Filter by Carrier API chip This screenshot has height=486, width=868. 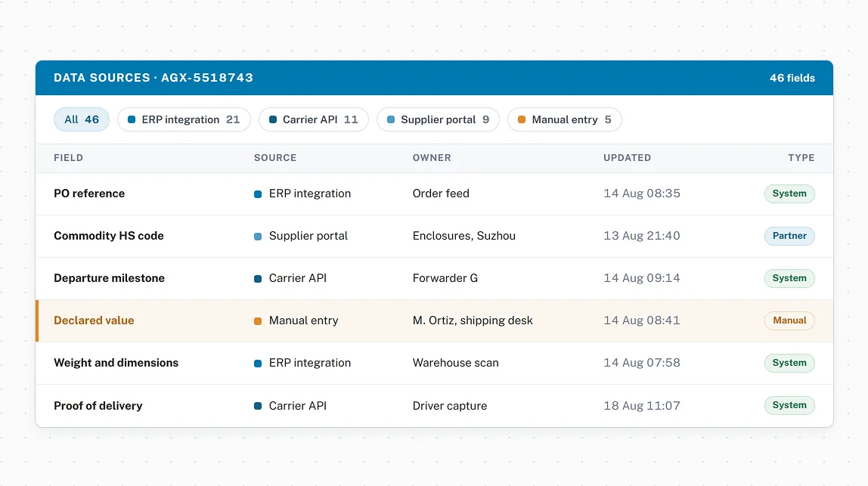(x=313, y=119)
